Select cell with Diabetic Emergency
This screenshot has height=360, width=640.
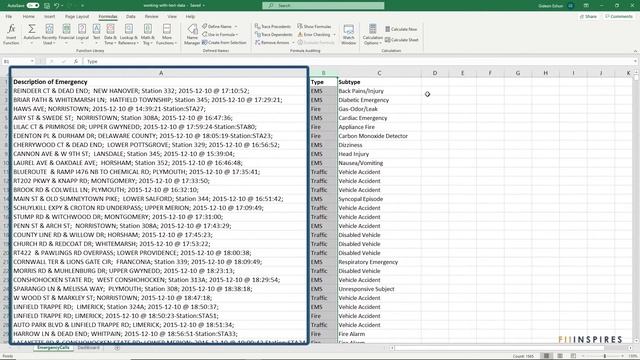pyautogui.click(x=379, y=100)
